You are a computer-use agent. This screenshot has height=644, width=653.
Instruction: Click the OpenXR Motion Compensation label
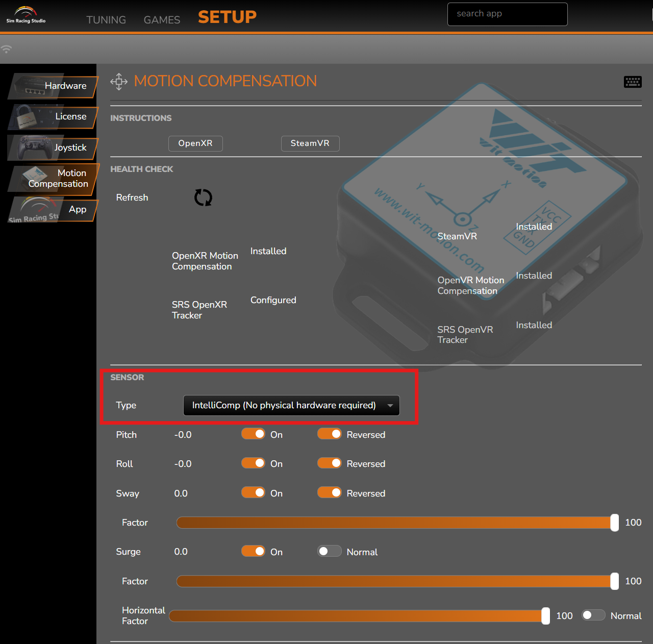point(205,261)
